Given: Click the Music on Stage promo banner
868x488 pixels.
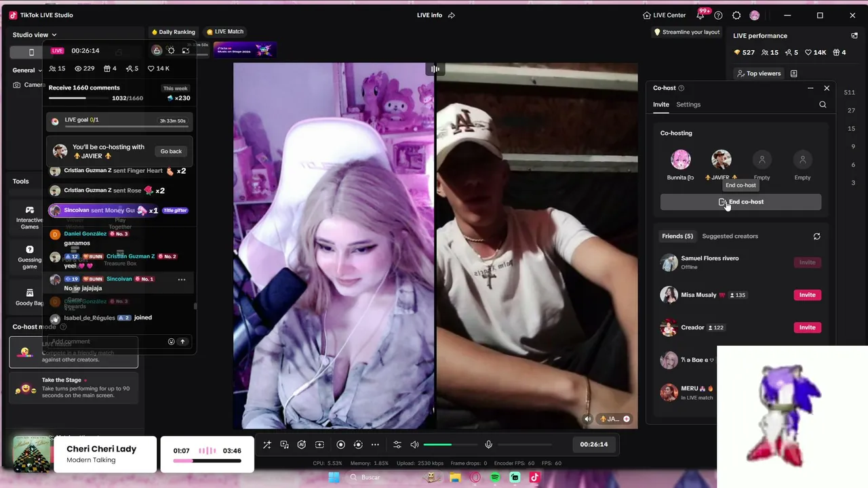Looking at the screenshot, I should [x=244, y=49].
